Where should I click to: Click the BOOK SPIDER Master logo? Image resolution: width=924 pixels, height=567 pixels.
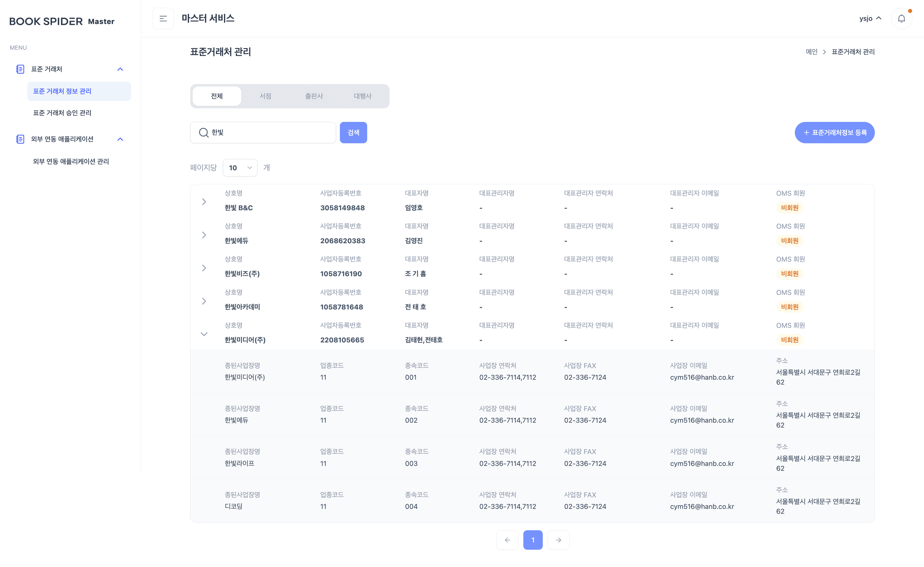coord(62,21)
